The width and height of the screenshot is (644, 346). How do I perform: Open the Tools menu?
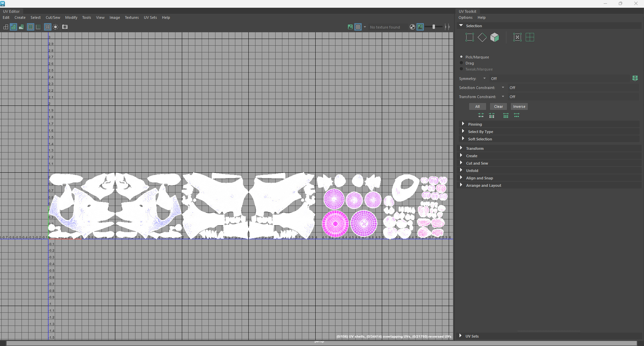tap(86, 17)
